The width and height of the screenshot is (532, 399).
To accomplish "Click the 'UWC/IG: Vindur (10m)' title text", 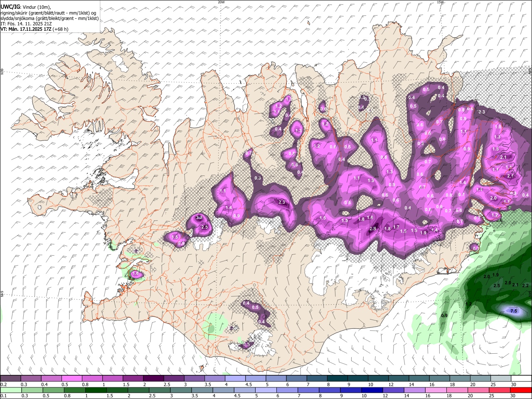I will point(25,7).
